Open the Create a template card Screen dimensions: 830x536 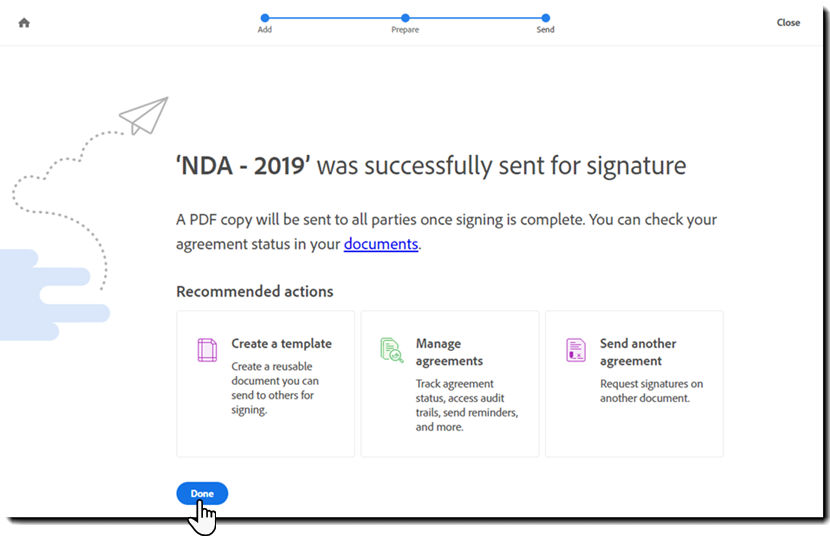[266, 383]
